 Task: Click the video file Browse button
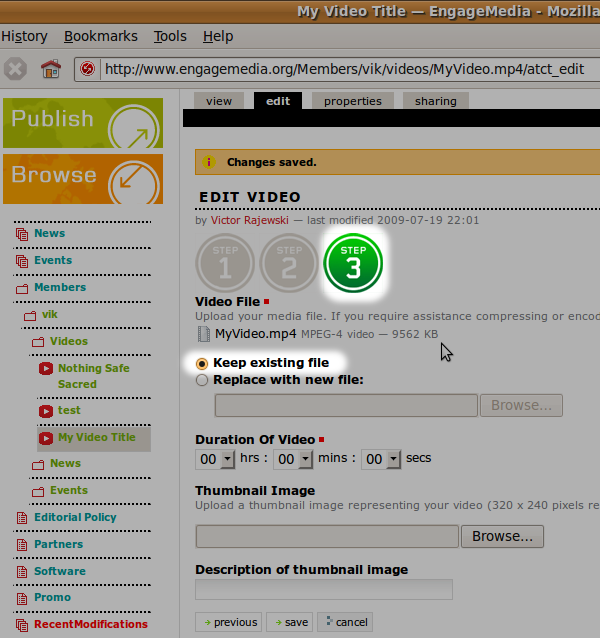point(521,405)
